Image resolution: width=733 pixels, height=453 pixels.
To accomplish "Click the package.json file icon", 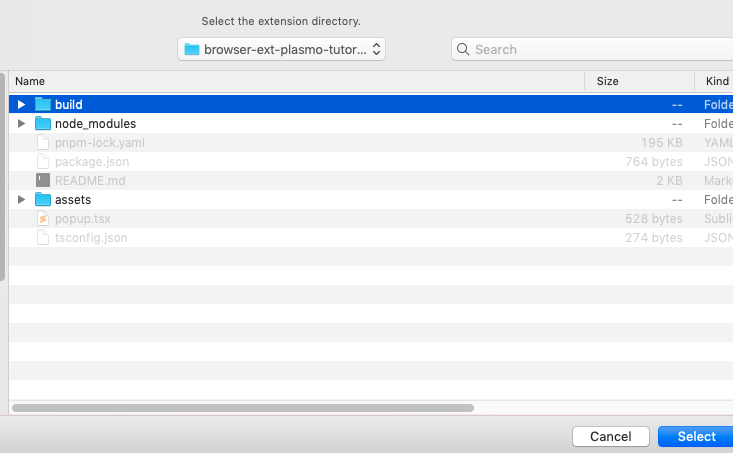I will pyautogui.click(x=43, y=162).
